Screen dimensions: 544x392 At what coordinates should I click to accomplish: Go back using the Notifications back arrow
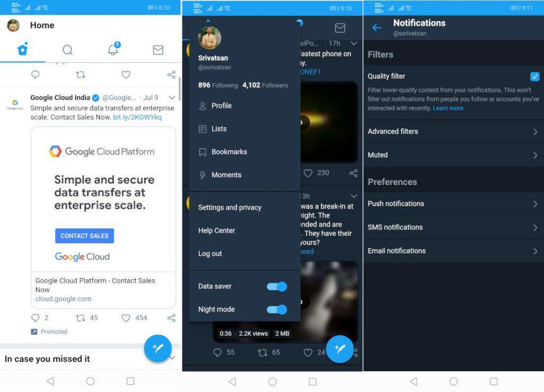coord(377,28)
